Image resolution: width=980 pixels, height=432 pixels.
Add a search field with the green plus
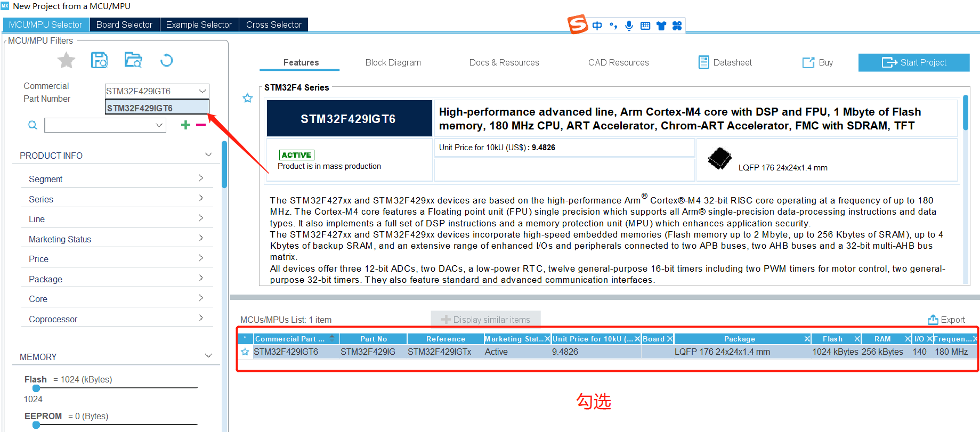[x=185, y=125]
